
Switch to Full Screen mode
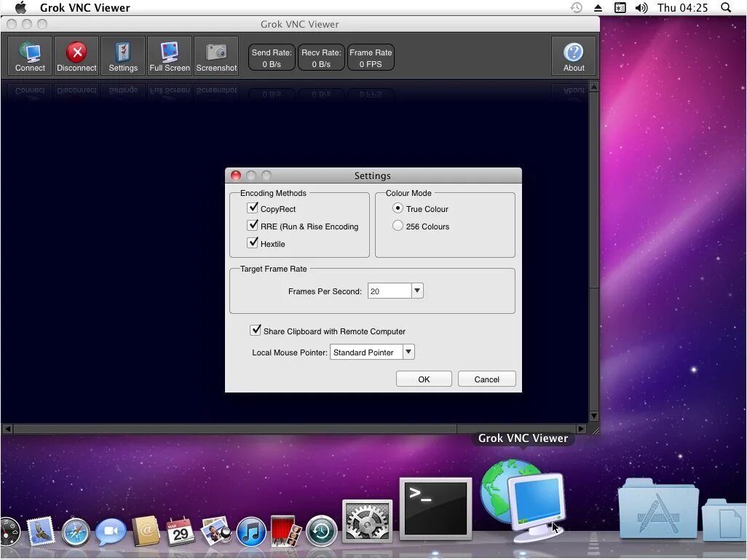(x=170, y=56)
